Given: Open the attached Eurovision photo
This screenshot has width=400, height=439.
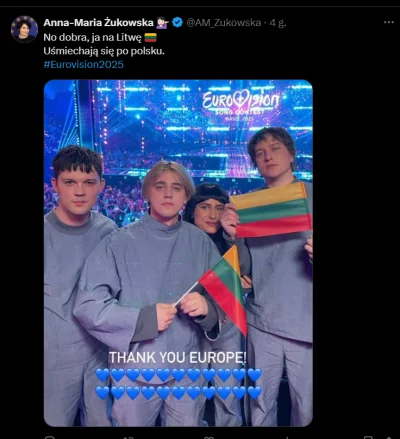Looking at the screenshot, I should pyautogui.click(x=178, y=253).
